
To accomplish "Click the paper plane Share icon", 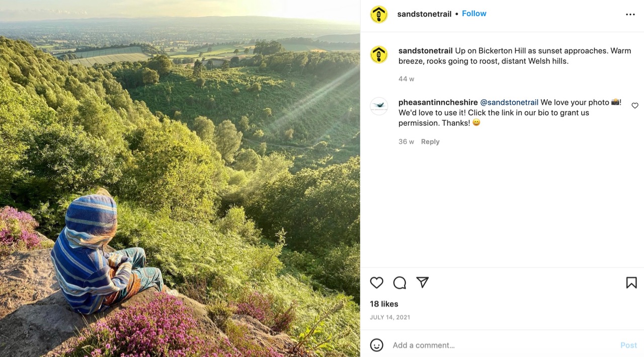I will point(423,283).
